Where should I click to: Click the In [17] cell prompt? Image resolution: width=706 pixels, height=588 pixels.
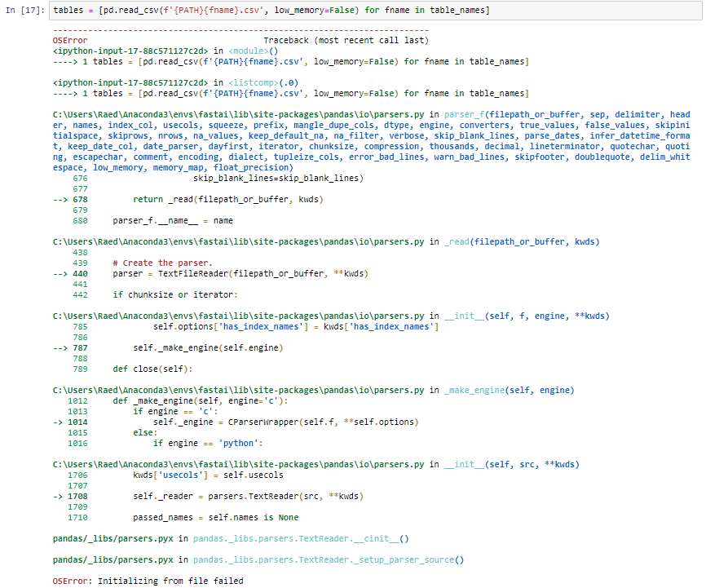(x=26, y=10)
